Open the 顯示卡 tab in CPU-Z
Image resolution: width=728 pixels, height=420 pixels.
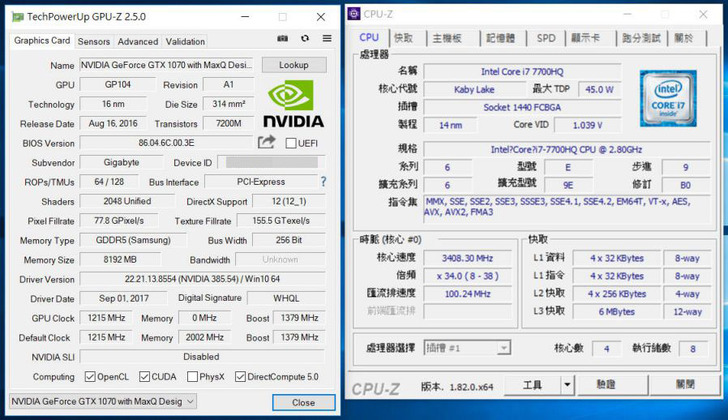(585, 38)
